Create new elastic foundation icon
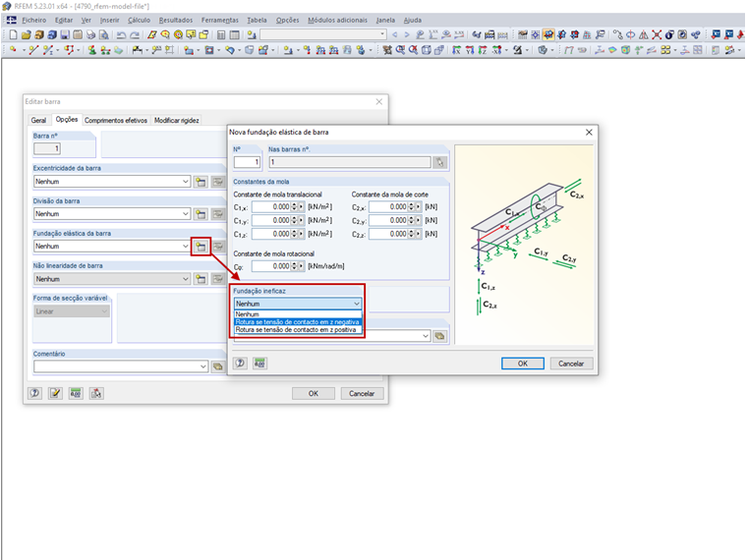Image resolution: width=747 pixels, height=560 pixels. tap(201, 247)
